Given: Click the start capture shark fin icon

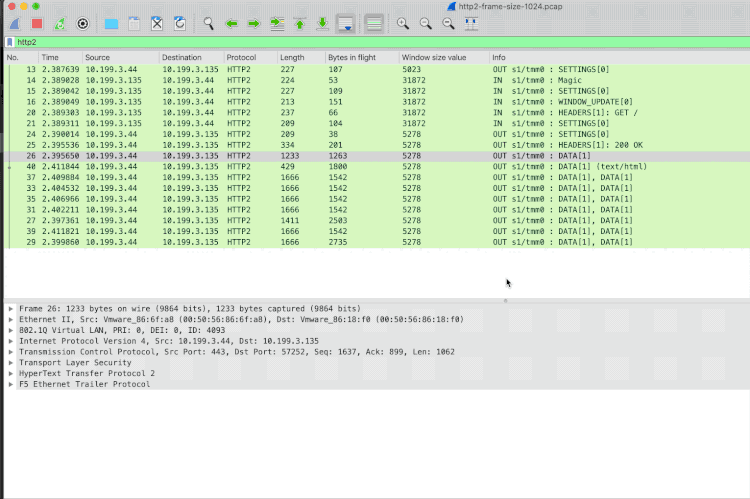Looking at the screenshot, I should pyautogui.click(x=15, y=22).
